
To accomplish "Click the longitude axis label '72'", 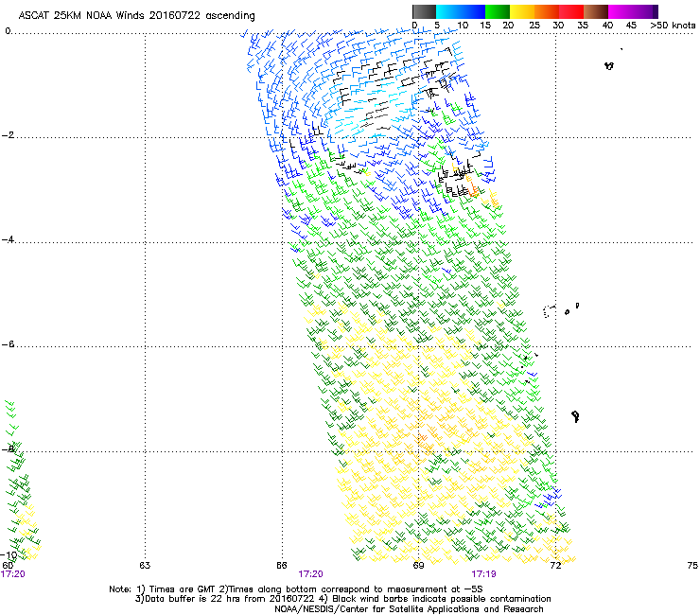I will click(555, 566).
